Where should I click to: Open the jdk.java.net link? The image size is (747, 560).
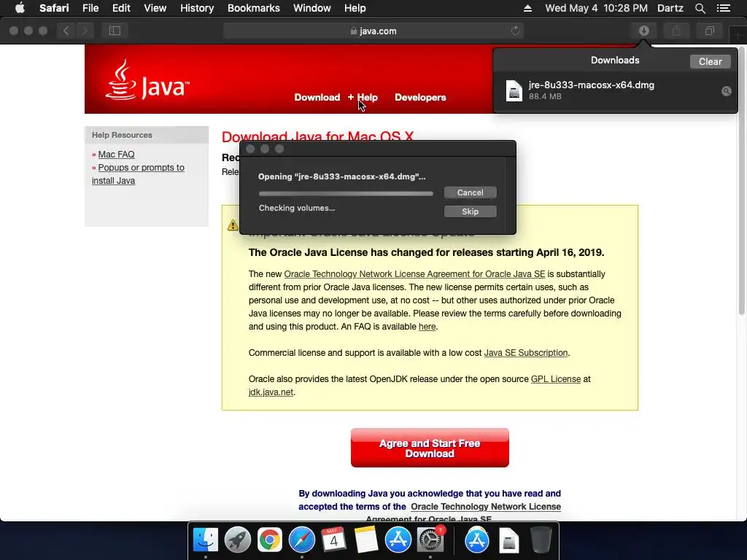[x=271, y=392]
